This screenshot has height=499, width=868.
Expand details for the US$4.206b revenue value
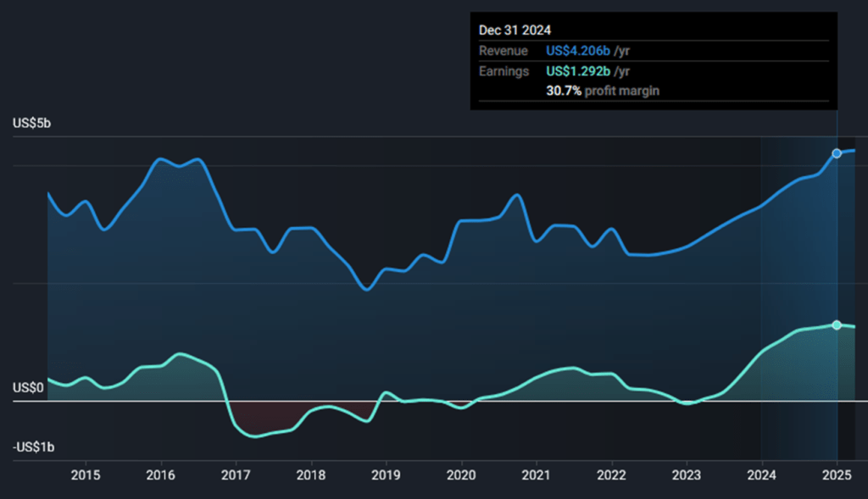coord(579,51)
